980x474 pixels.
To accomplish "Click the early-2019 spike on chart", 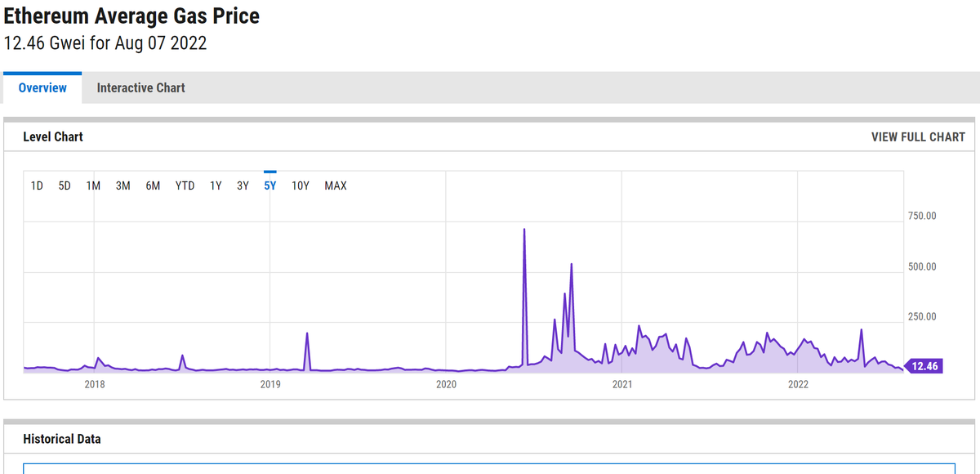I will pos(307,334).
